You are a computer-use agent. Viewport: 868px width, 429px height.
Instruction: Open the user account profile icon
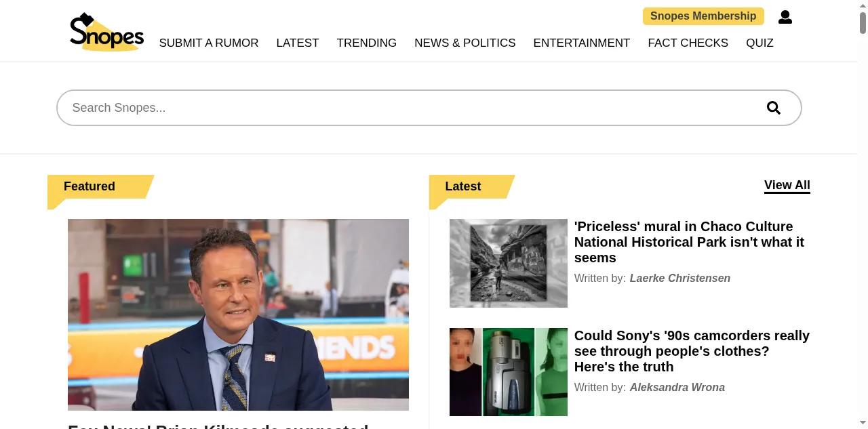(x=785, y=17)
